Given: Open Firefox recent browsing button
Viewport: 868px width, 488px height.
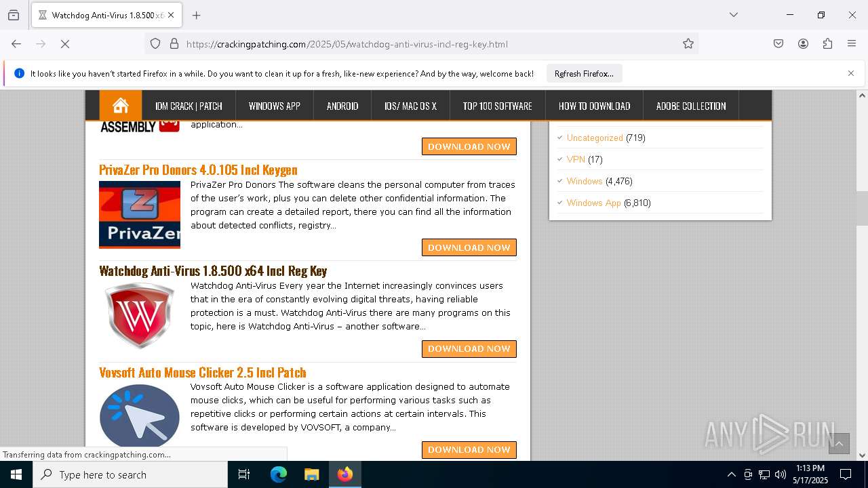Looking at the screenshot, I should [x=14, y=15].
